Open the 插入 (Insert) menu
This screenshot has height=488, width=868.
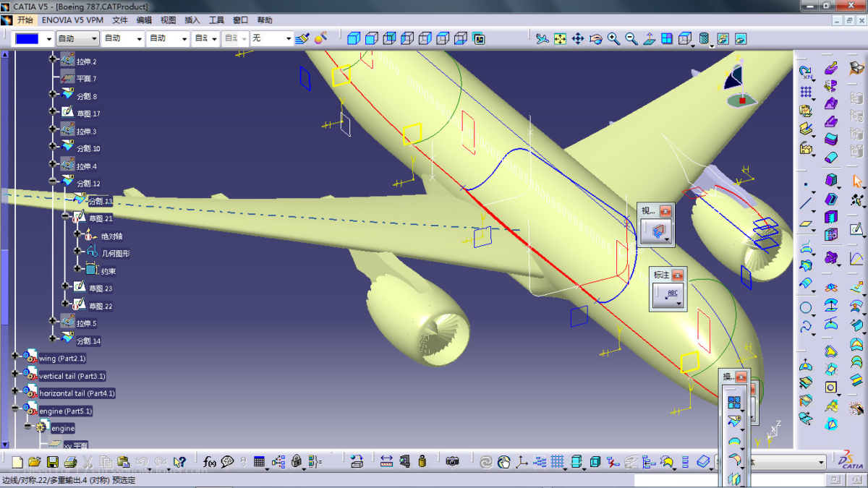tap(192, 20)
